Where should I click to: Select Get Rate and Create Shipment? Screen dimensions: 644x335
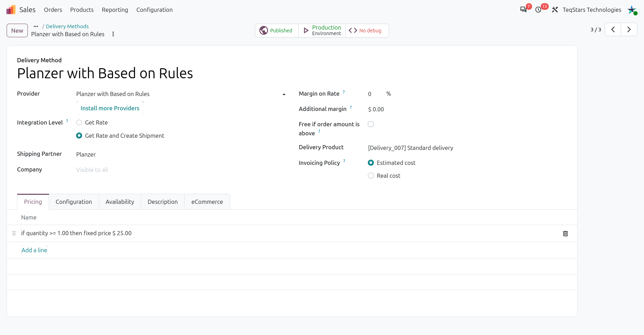79,136
